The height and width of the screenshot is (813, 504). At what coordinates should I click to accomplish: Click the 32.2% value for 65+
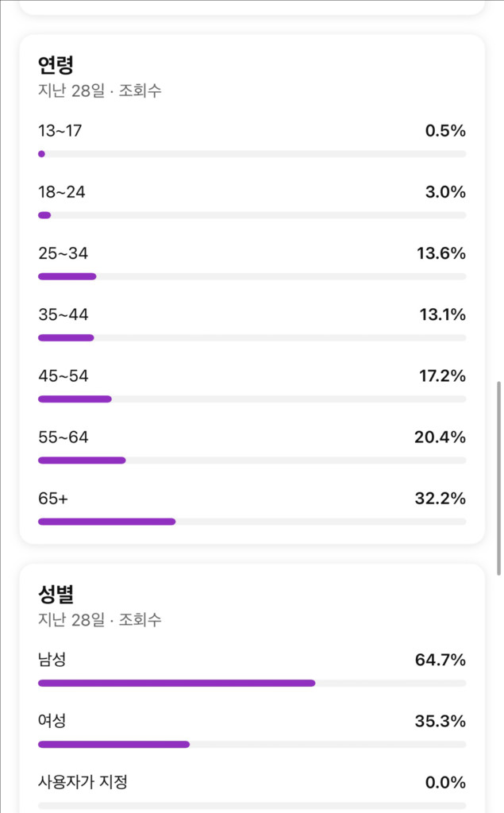pos(440,499)
